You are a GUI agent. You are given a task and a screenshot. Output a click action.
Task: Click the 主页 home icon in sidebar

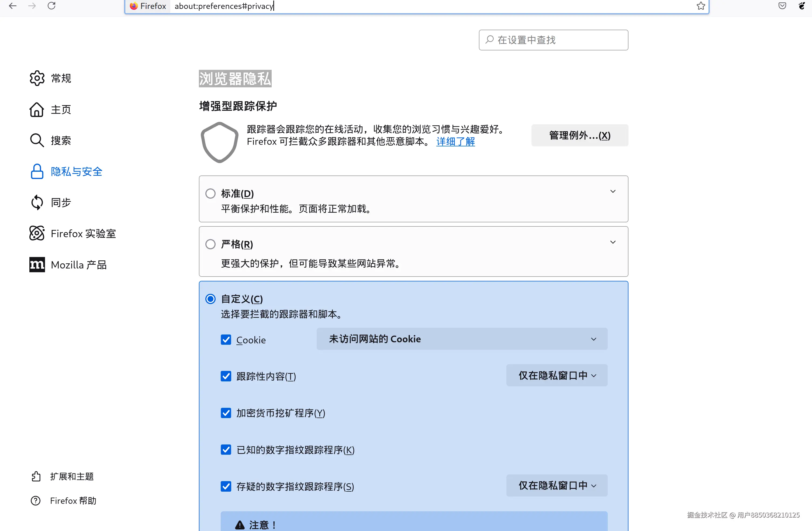[37, 109]
